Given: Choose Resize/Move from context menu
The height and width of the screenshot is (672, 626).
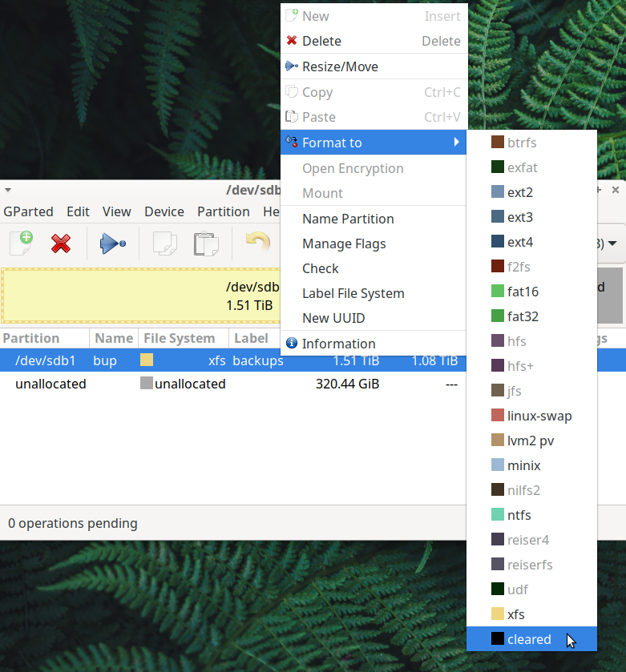Looking at the screenshot, I should click(x=374, y=66).
